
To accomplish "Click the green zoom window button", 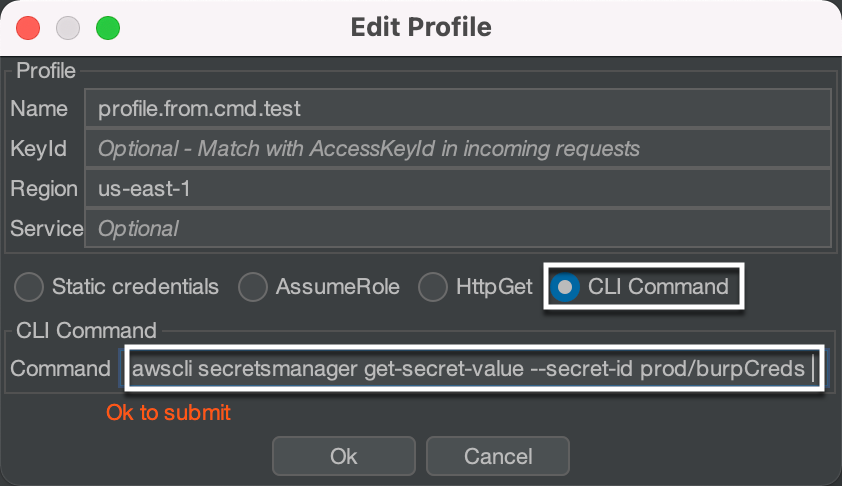I will point(107,27).
